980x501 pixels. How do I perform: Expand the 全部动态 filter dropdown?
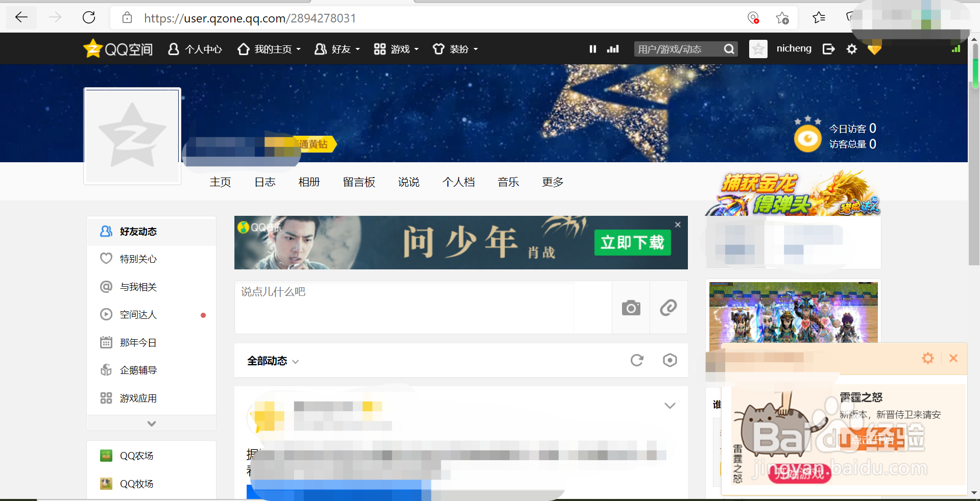click(273, 361)
